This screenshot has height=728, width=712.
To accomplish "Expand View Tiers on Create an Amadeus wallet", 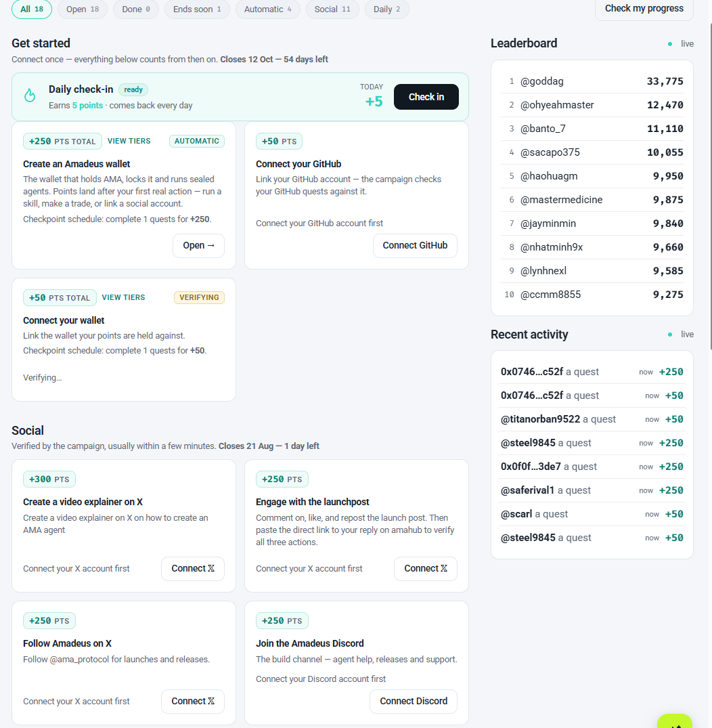I will pyautogui.click(x=129, y=141).
